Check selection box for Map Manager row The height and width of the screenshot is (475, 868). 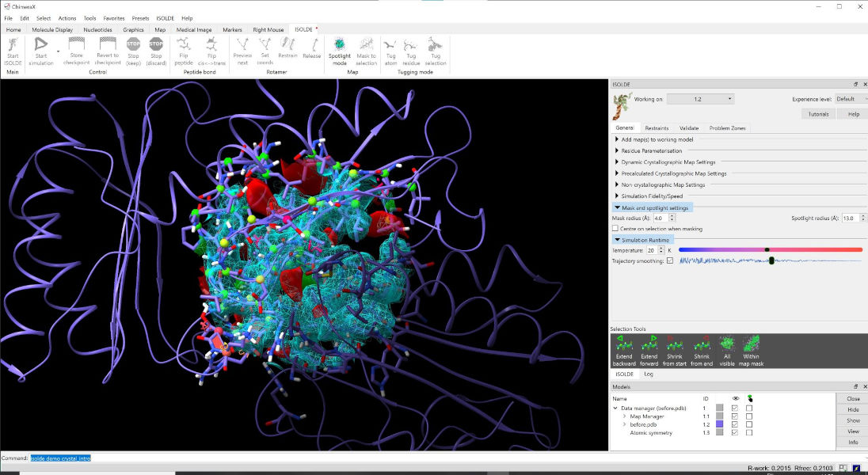749,416
